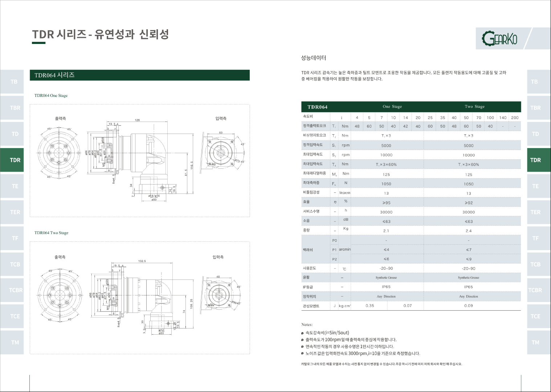The width and height of the screenshot is (551, 392).
Task: Select the active TDR tab on the left edge
Action: coord(12,160)
